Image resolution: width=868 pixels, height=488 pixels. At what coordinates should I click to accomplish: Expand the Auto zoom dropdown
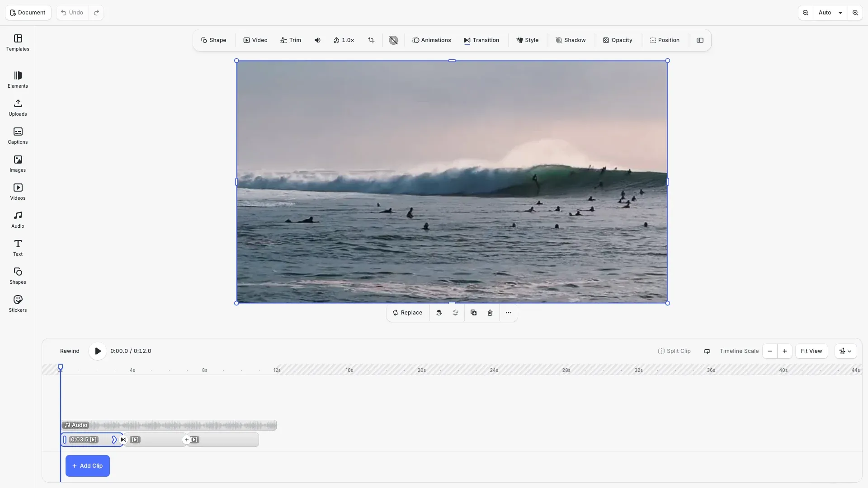click(830, 13)
